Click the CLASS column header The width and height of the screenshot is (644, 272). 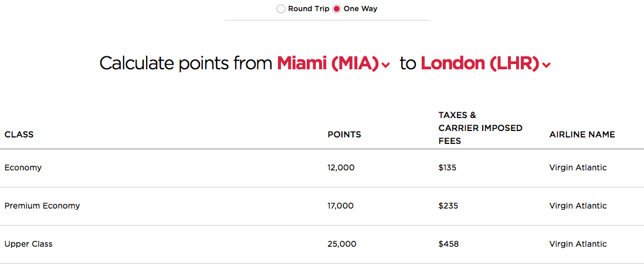click(19, 135)
